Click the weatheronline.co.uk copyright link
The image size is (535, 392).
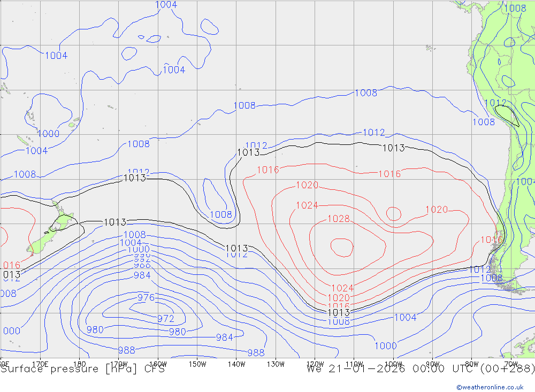click(490, 387)
